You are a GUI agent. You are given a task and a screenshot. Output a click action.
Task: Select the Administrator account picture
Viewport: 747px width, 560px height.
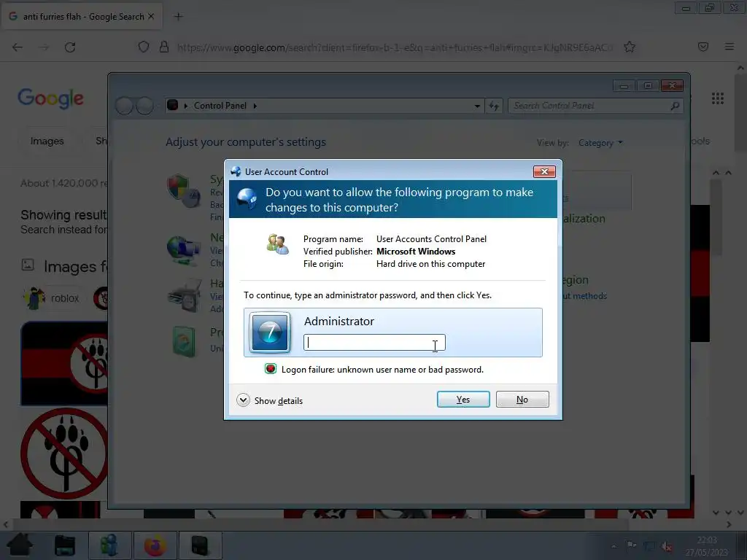click(x=270, y=332)
